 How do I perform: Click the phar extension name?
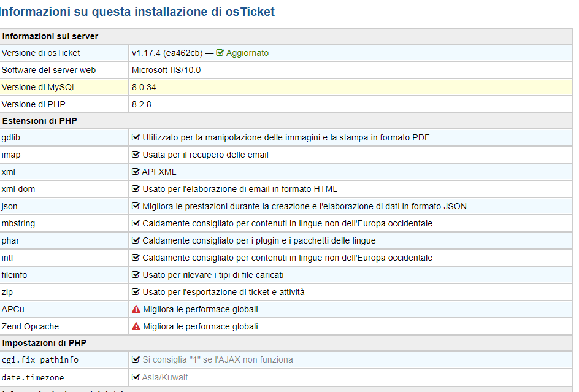(10, 240)
